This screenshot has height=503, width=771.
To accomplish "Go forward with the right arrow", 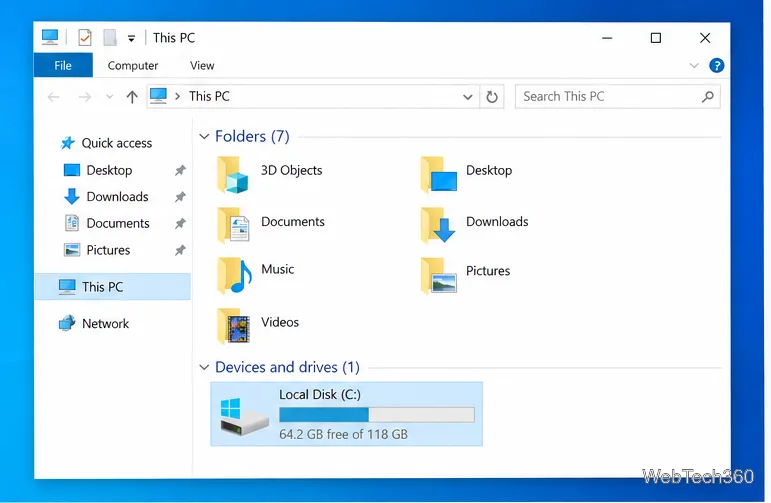I will pyautogui.click(x=85, y=97).
